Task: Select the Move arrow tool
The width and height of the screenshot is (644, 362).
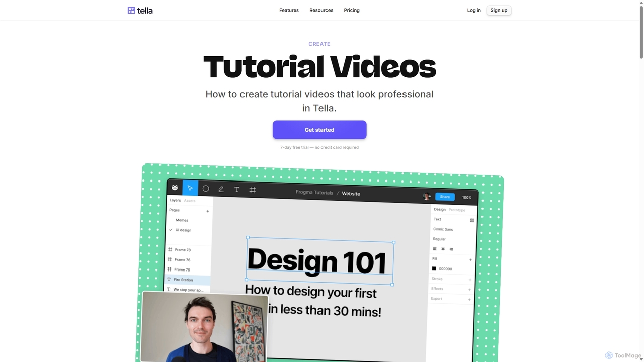Action: (x=190, y=188)
